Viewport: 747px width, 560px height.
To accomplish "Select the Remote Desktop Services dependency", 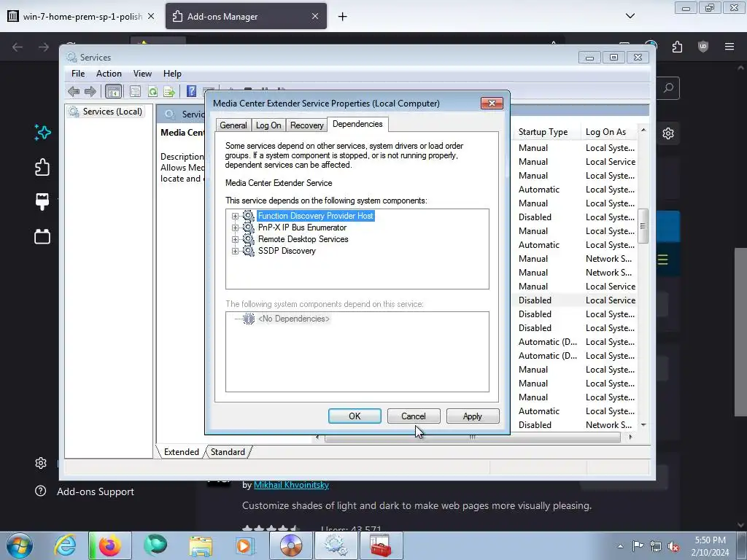I will coord(303,239).
